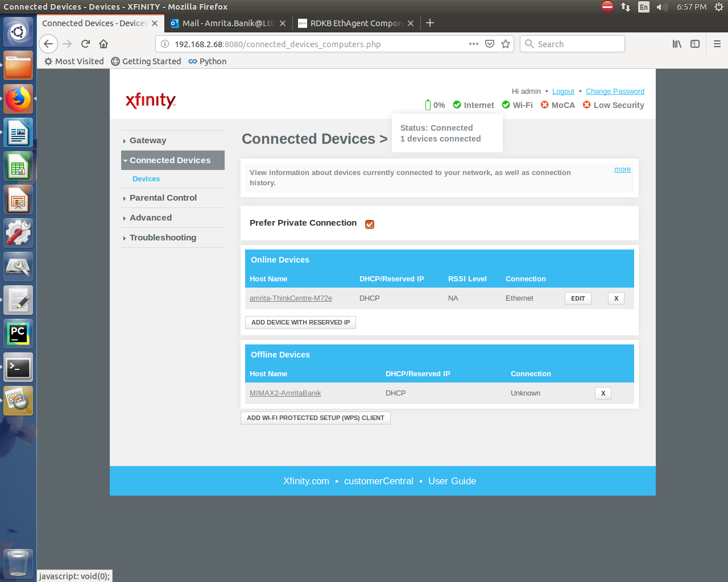This screenshot has width=728, height=582.
Task: Expand the Parental Control menu
Action: point(163,198)
